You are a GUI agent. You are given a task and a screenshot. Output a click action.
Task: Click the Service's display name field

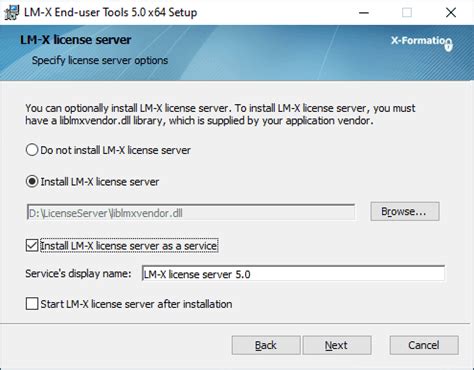coord(293,274)
